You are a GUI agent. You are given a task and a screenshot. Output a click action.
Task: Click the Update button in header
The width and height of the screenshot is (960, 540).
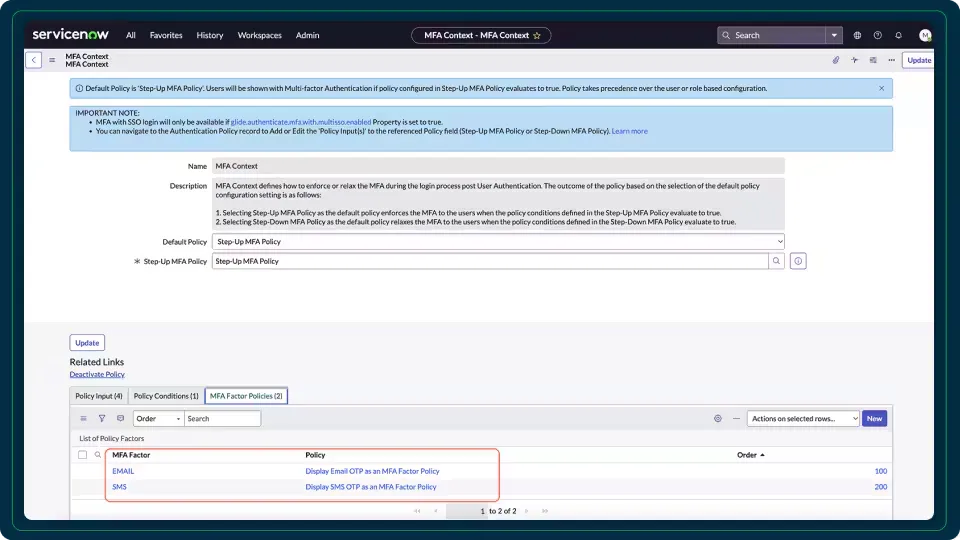[918, 60]
